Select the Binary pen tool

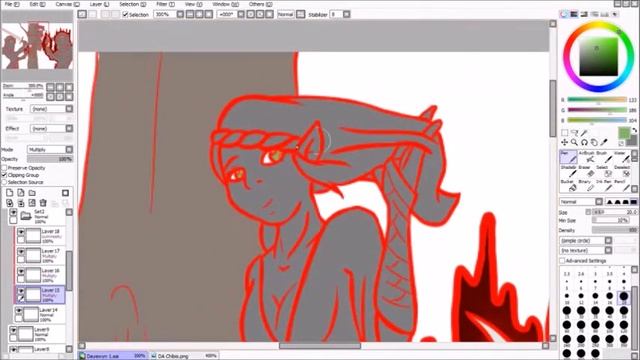click(586, 186)
